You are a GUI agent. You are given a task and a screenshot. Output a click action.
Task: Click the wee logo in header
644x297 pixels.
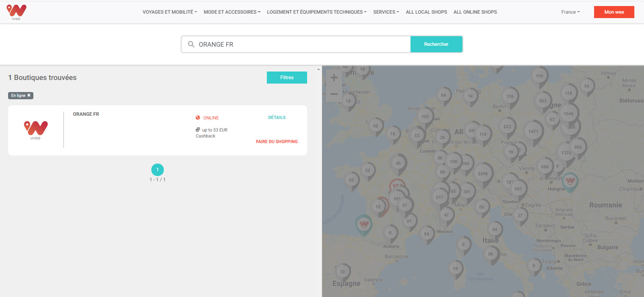[17, 12]
